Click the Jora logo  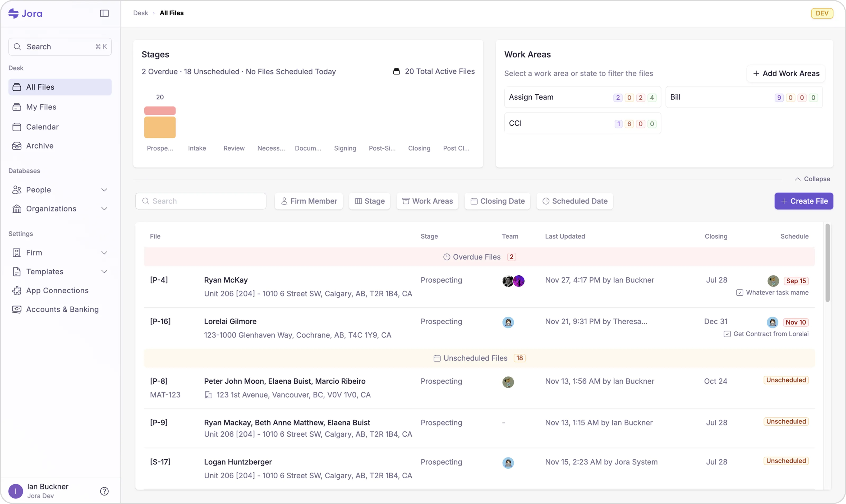pos(25,13)
